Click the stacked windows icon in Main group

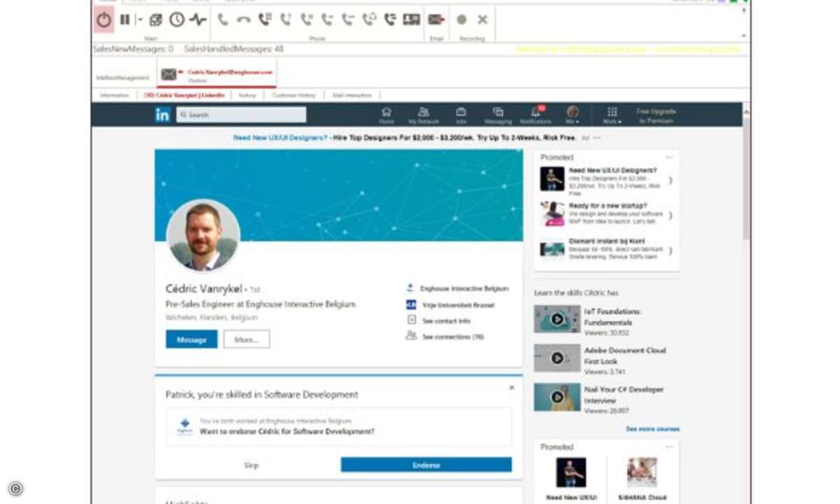[155, 20]
